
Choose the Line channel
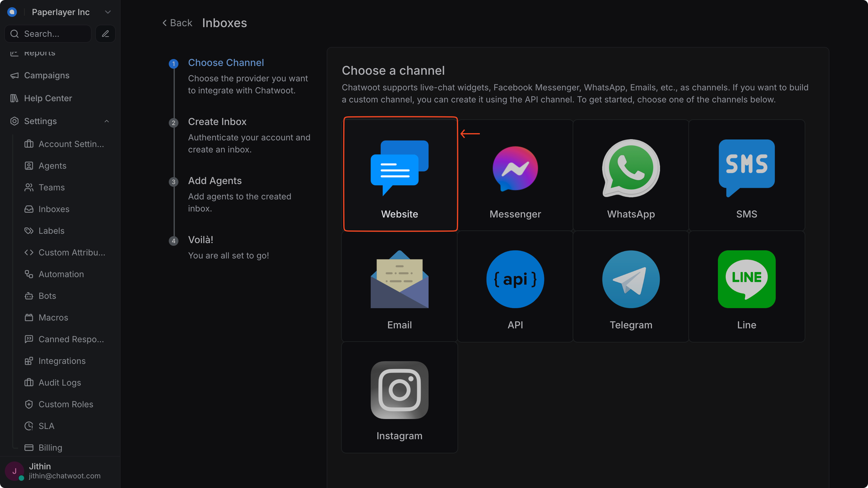coord(747,286)
